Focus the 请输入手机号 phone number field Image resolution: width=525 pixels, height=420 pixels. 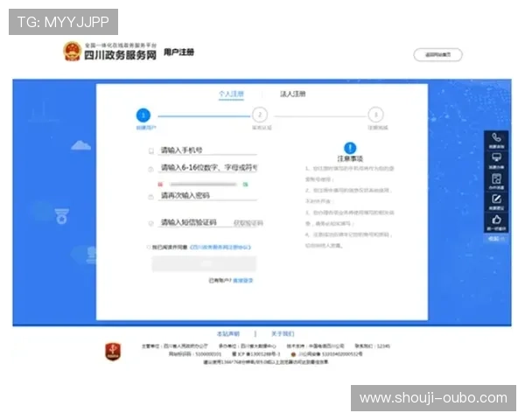pyautogui.click(x=207, y=150)
